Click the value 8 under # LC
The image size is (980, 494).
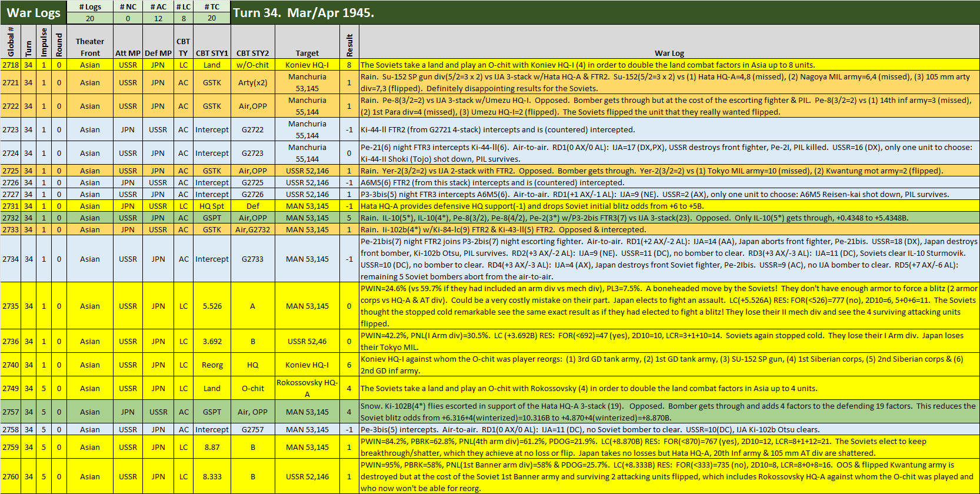pyautogui.click(x=184, y=18)
